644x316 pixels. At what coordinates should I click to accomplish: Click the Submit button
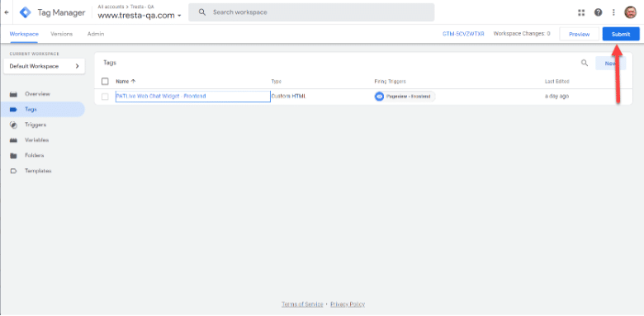[x=621, y=34]
